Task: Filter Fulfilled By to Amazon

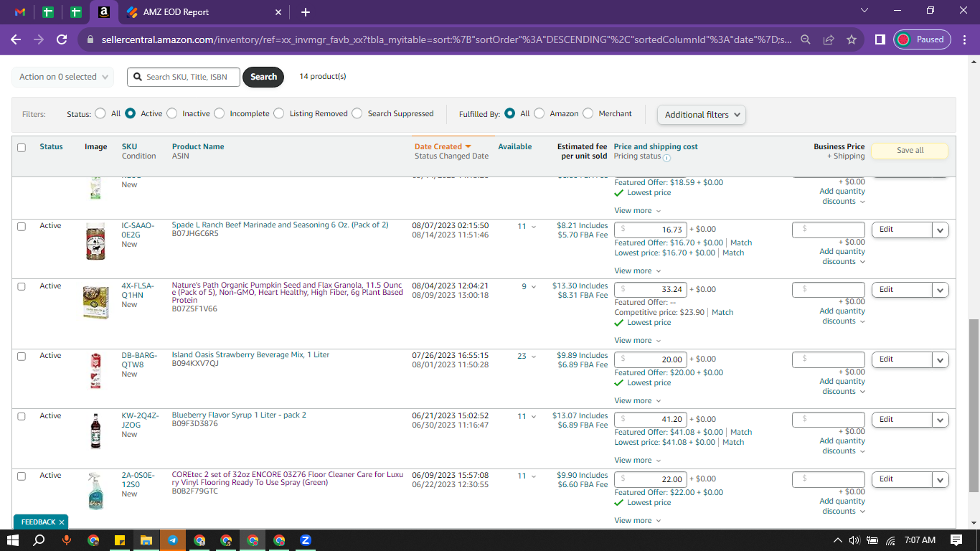Action: click(540, 113)
